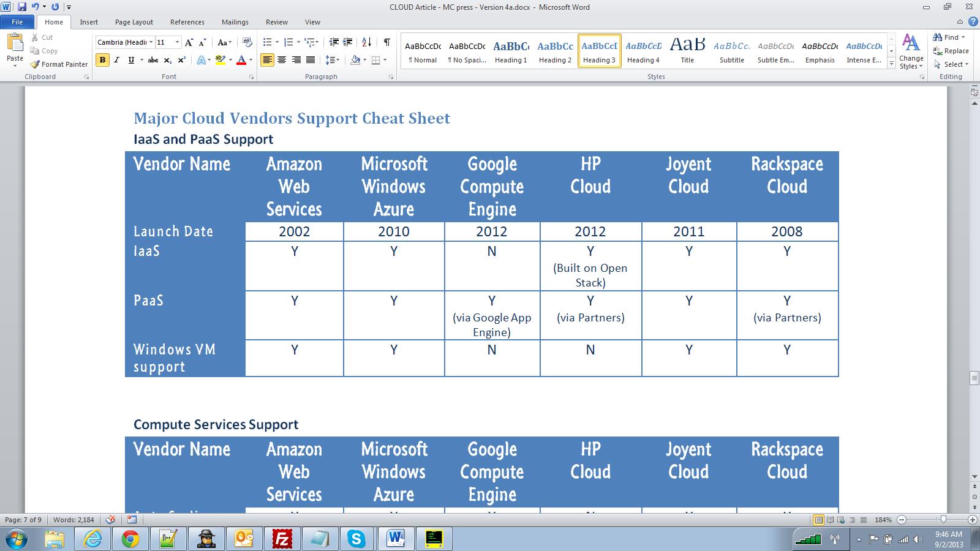Screen dimensions: 980x551
Task: Click Page: 7 of 9 status
Action: click(x=23, y=520)
